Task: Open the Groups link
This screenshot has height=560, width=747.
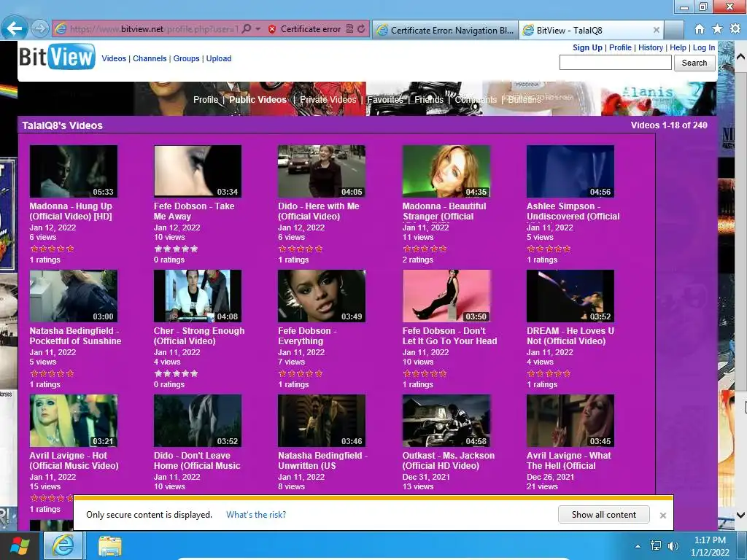Action: (x=186, y=58)
